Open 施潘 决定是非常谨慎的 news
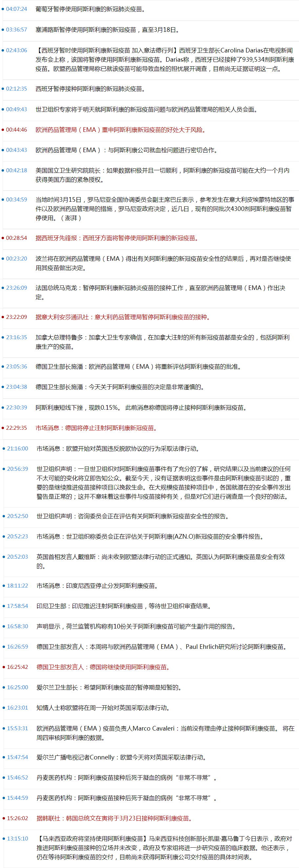This screenshot has width=299, height=868. click(x=120, y=387)
